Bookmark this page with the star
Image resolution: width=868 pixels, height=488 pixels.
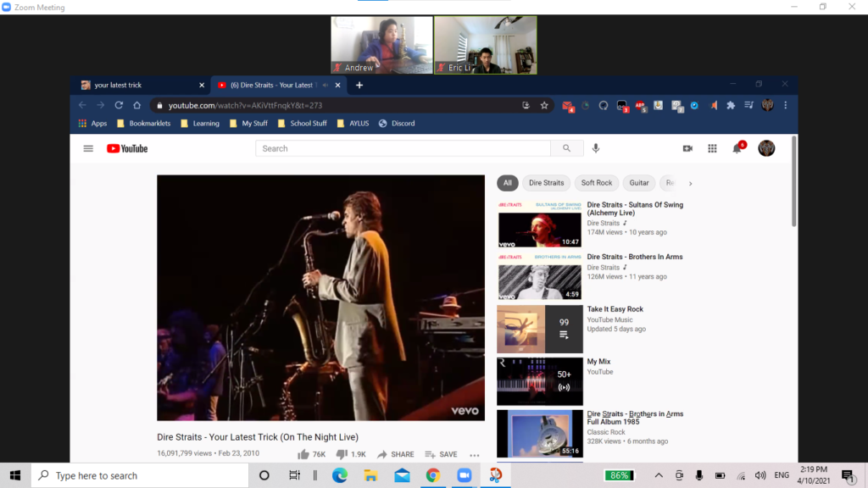coord(544,105)
